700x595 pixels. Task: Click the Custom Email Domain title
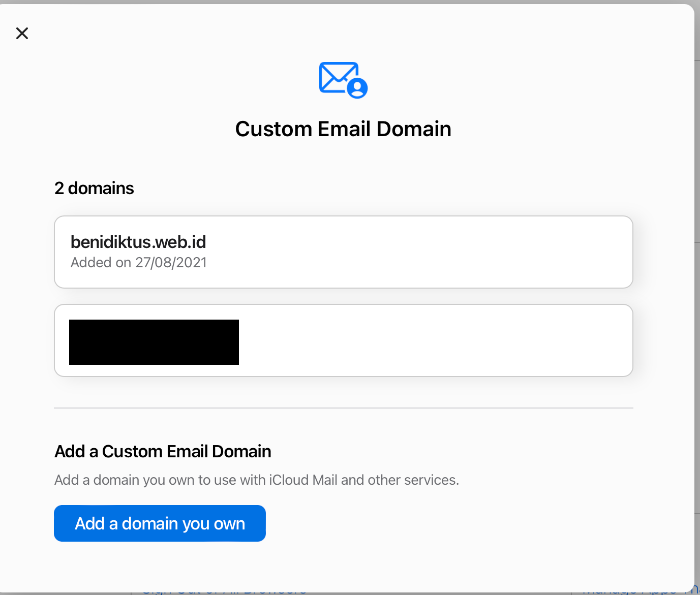pyautogui.click(x=343, y=129)
